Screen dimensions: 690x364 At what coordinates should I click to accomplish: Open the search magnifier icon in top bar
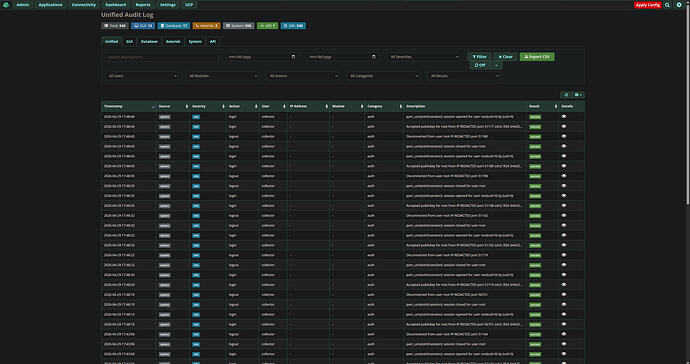click(x=667, y=5)
